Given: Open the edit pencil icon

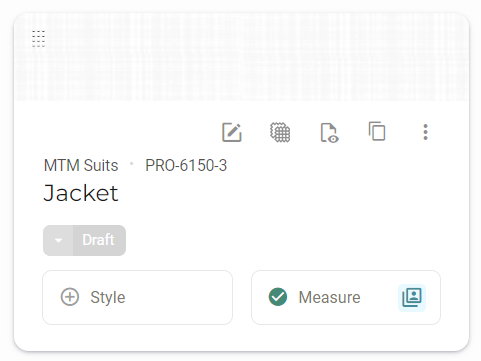Looking at the screenshot, I should (232, 132).
